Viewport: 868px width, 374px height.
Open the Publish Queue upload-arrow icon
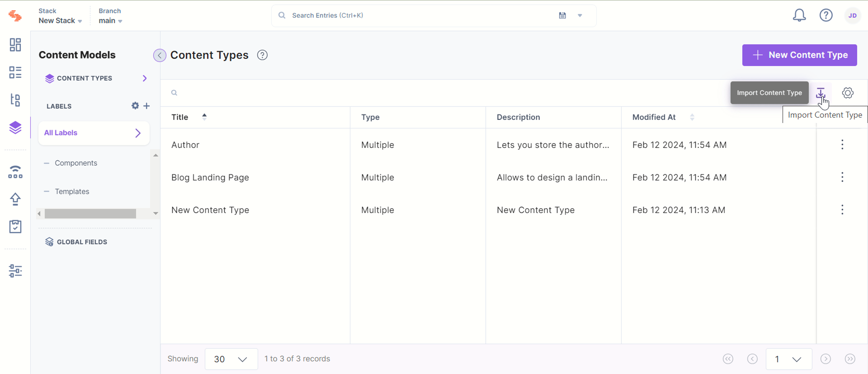coord(15,199)
